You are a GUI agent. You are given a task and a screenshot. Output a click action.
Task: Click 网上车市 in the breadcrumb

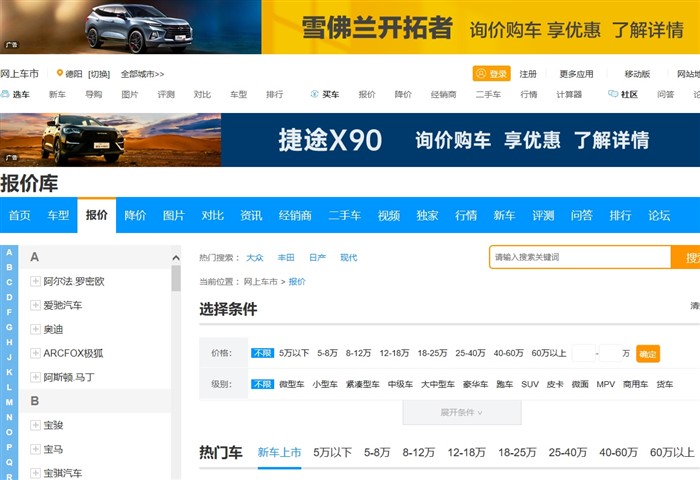tap(260, 281)
